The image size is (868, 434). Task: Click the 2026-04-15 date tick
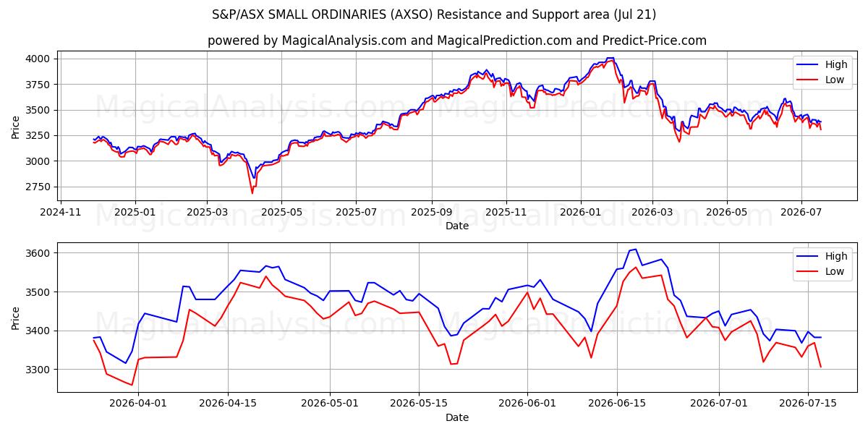[x=228, y=404]
